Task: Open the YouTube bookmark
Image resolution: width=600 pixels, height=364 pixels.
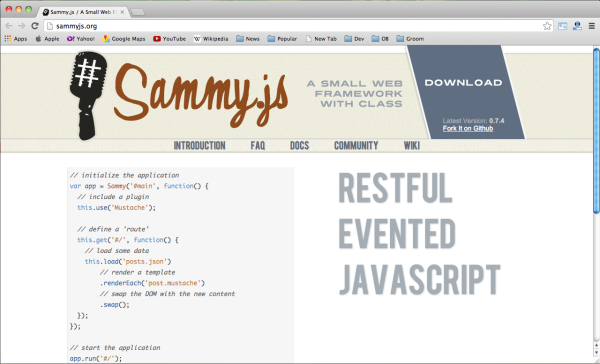Action: (x=169, y=39)
